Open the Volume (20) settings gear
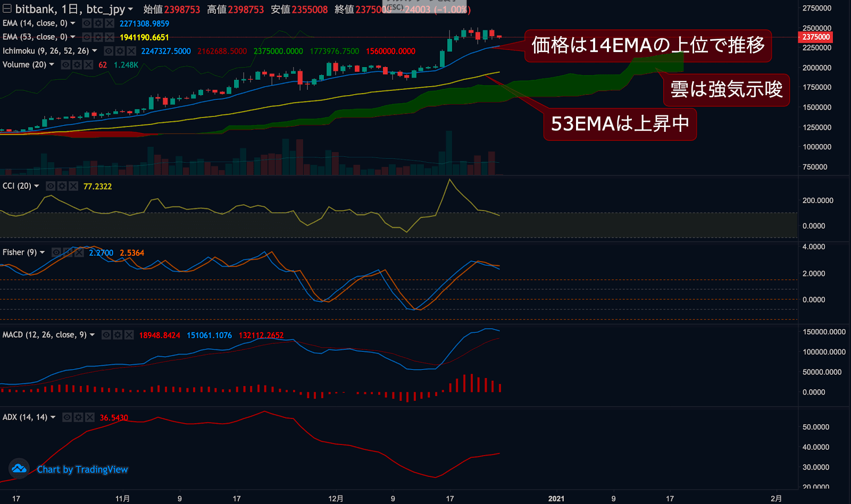851x504 pixels. tap(77, 64)
